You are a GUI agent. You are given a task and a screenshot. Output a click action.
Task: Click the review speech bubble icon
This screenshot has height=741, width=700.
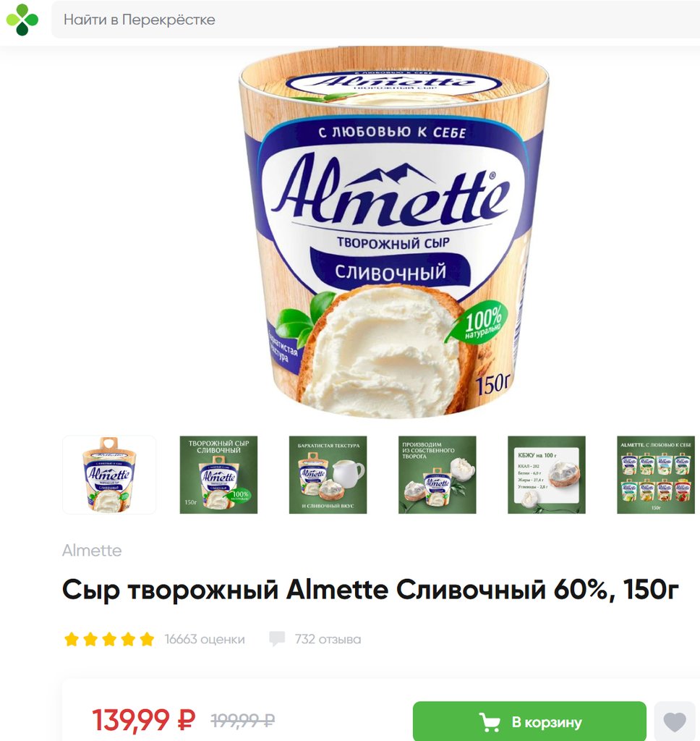coord(277,639)
